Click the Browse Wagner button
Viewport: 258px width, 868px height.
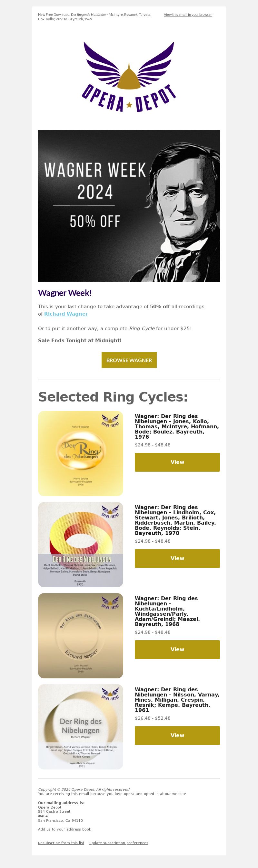point(129,360)
